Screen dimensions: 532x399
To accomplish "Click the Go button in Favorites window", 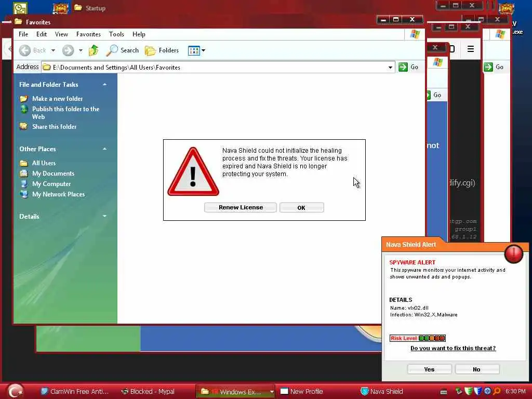I will 408,67.
